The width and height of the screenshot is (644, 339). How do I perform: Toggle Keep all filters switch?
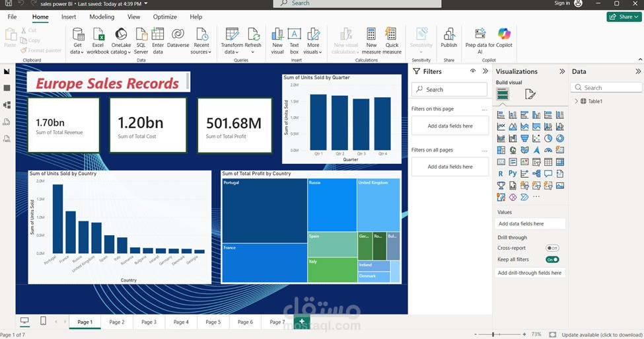coord(552,259)
